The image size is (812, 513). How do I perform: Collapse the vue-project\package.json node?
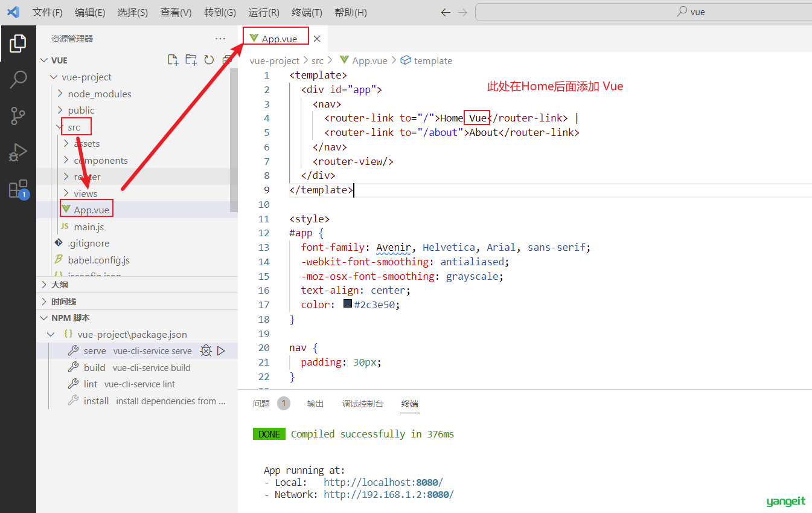click(x=51, y=334)
